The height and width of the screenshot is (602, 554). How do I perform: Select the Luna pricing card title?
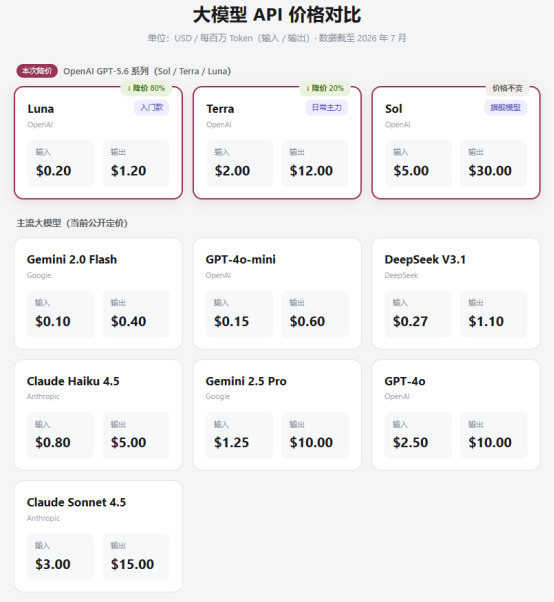coord(41,109)
